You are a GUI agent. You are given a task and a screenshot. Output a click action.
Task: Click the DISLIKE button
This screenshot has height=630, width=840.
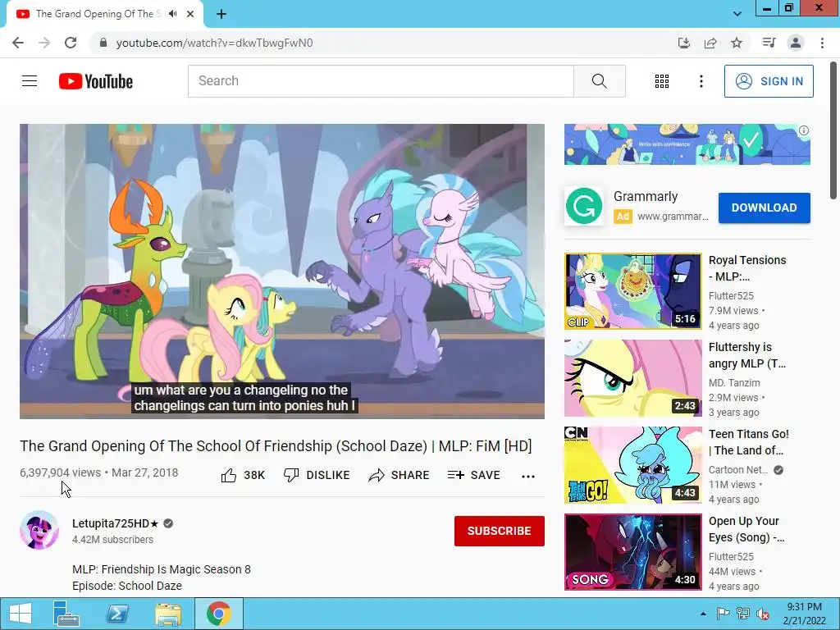click(317, 475)
